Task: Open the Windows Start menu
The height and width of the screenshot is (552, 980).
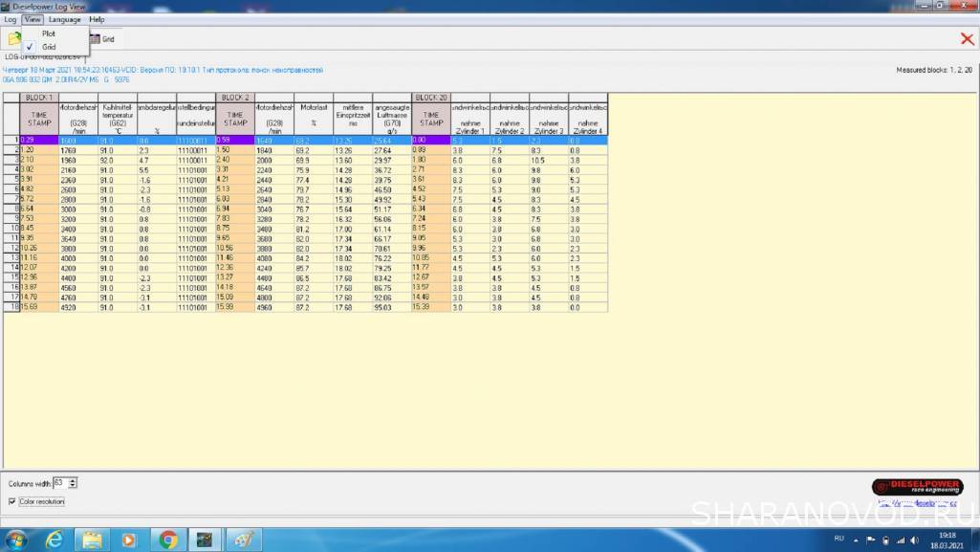Action: tap(15, 540)
